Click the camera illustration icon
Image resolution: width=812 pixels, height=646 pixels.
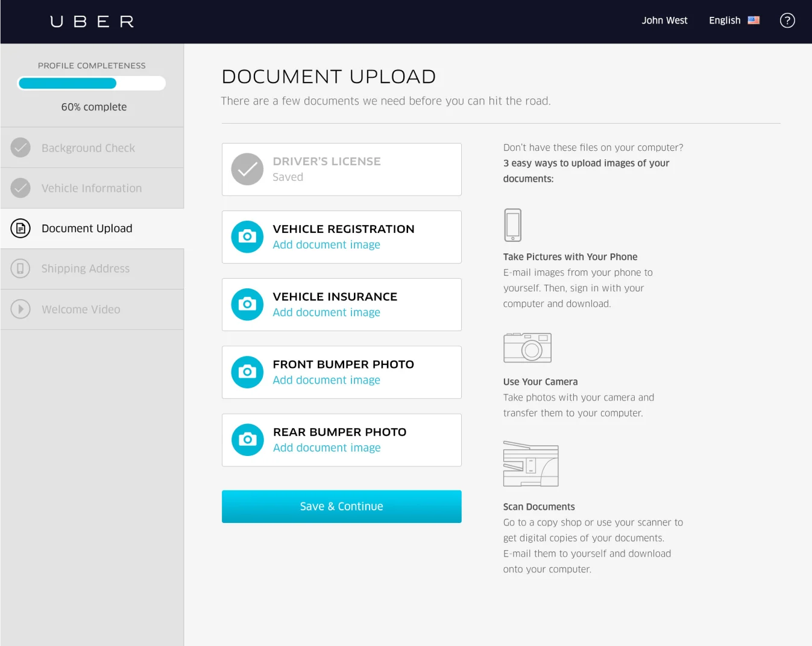[527, 347]
